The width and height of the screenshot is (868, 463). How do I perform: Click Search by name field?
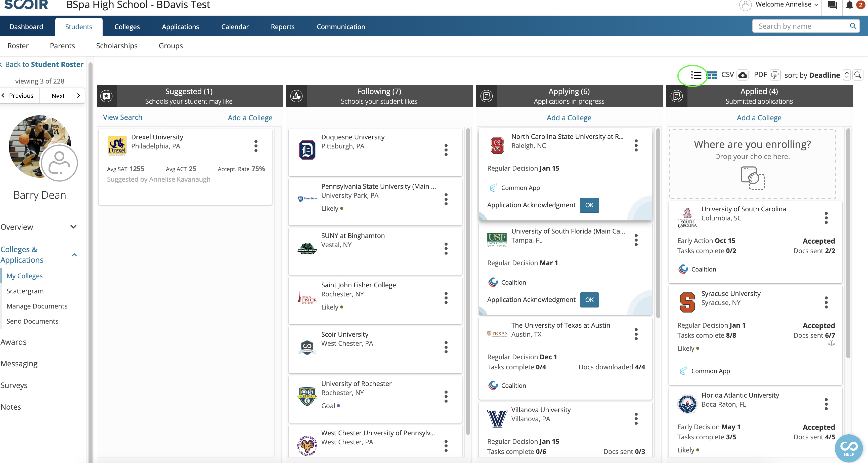click(x=806, y=26)
